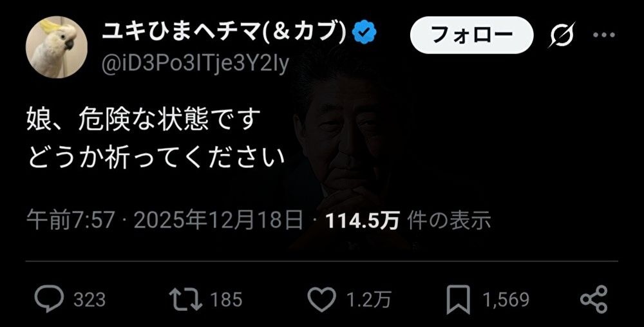Like the post with the heart icon
Viewport: 644px width, 327px height.
click(321, 299)
